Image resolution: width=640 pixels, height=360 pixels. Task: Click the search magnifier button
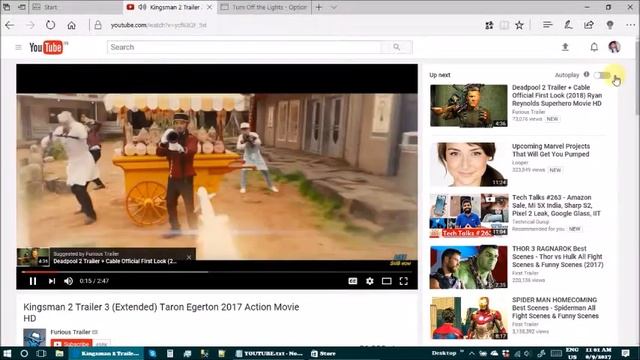pos(397,47)
